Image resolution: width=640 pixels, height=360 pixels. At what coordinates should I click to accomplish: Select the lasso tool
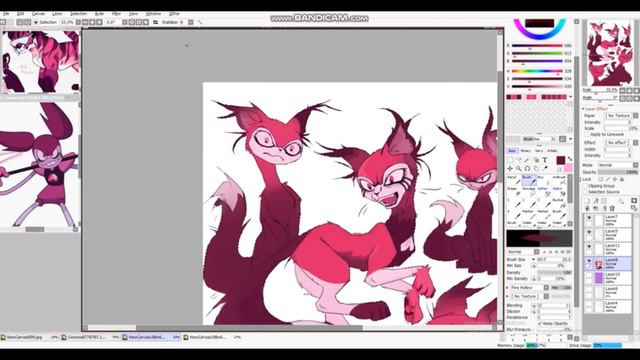click(519, 160)
